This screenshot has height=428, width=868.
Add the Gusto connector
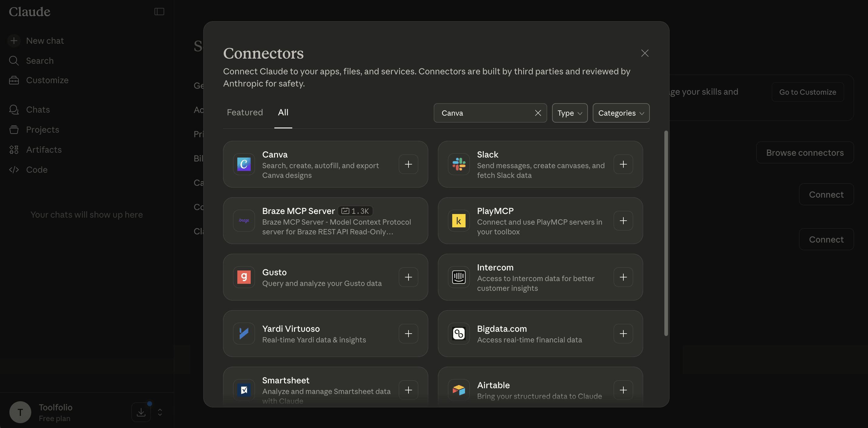coord(408,277)
